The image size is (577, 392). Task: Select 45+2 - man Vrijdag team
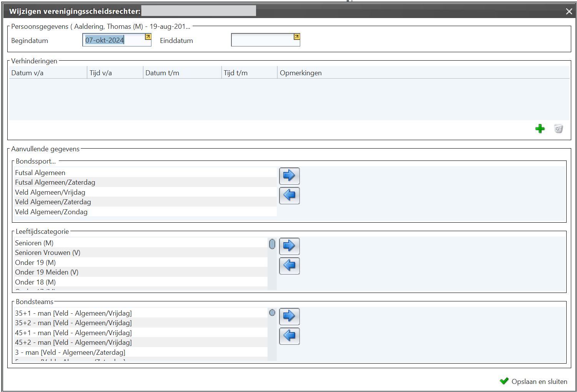click(x=140, y=342)
